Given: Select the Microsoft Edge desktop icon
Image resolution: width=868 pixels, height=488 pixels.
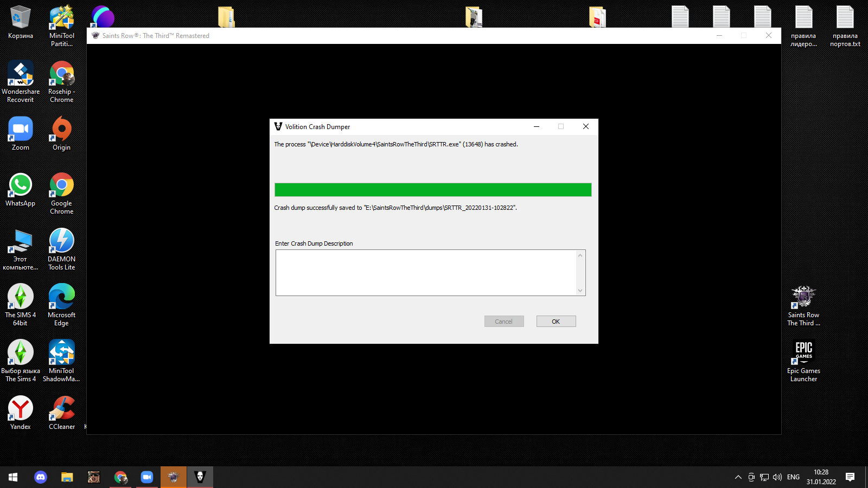Looking at the screenshot, I should tap(62, 305).
